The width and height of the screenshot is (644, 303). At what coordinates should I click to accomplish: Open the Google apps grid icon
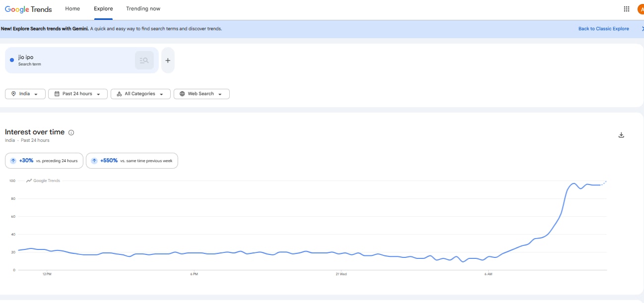click(x=627, y=9)
